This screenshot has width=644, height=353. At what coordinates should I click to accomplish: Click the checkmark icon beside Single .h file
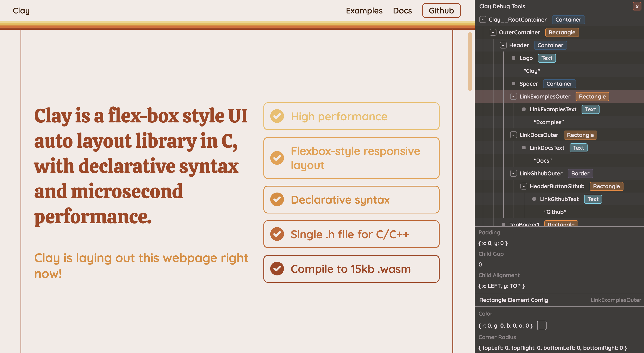tap(277, 234)
